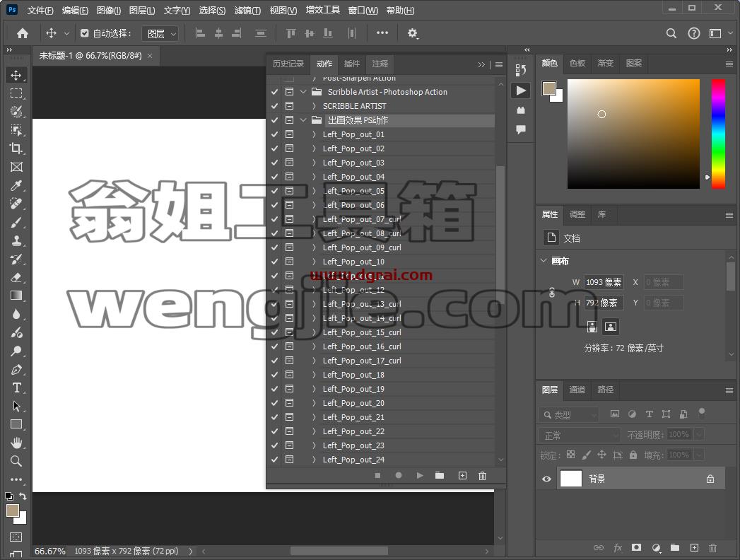The image size is (740, 560).
Task: Open the 滤镜 menu
Action: (x=247, y=10)
